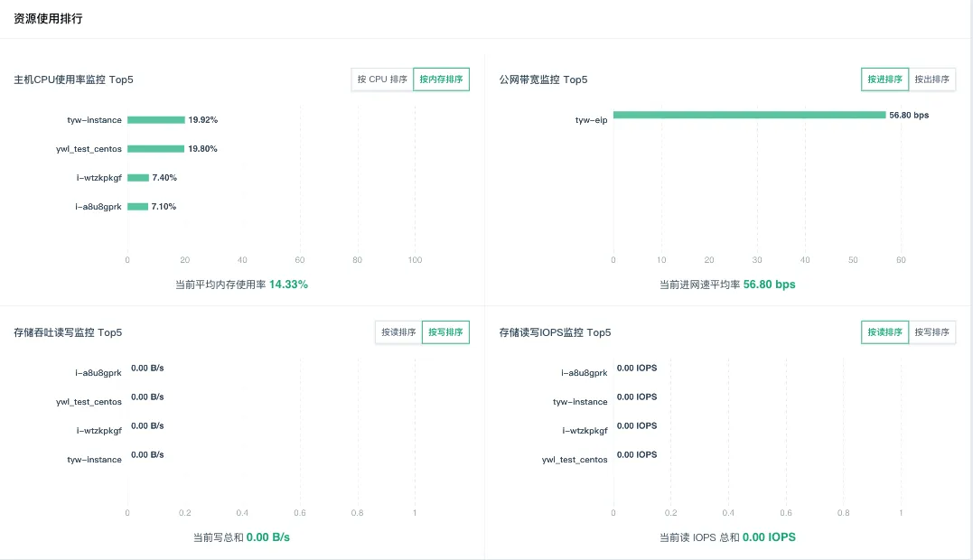Click tyw-instance label in storage throughput chart
The image size is (973, 560).
[x=94, y=460]
